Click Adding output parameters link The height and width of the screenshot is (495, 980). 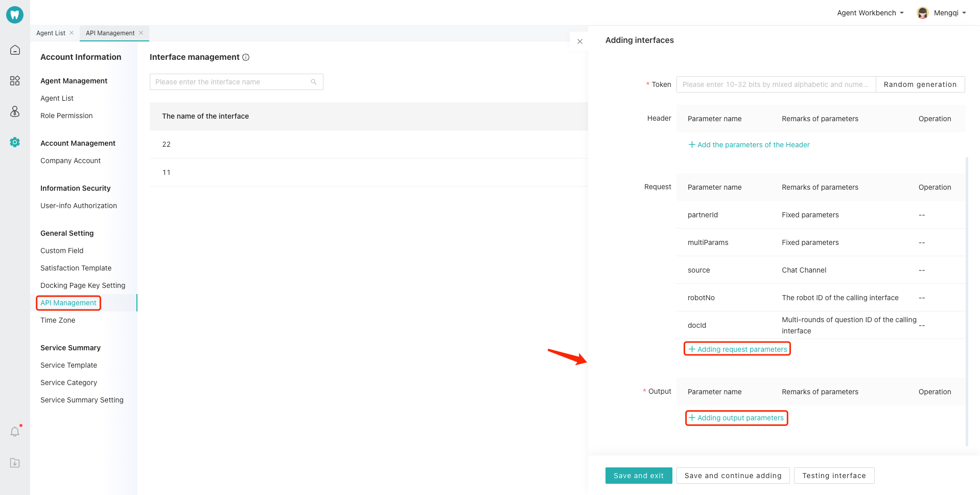click(x=736, y=418)
